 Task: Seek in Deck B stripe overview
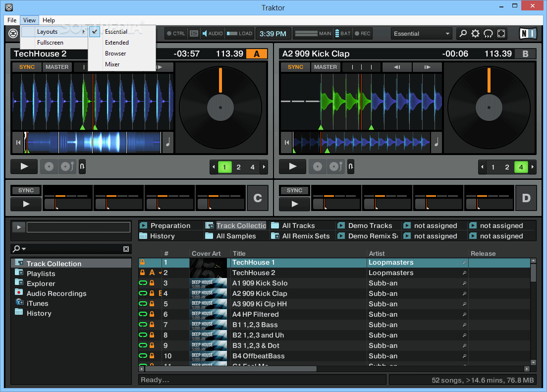(x=361, y=142)
